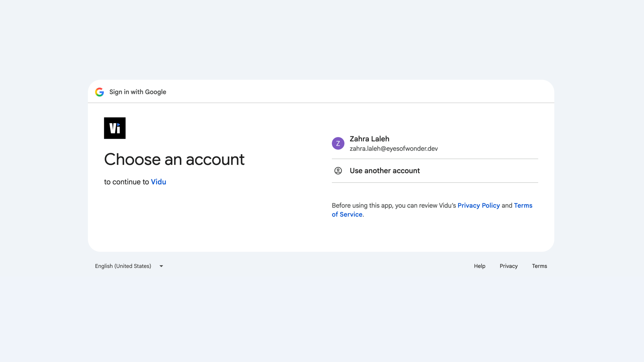Click the Google logo icon
The image size is (644, 362).
[x=100, y=92]
